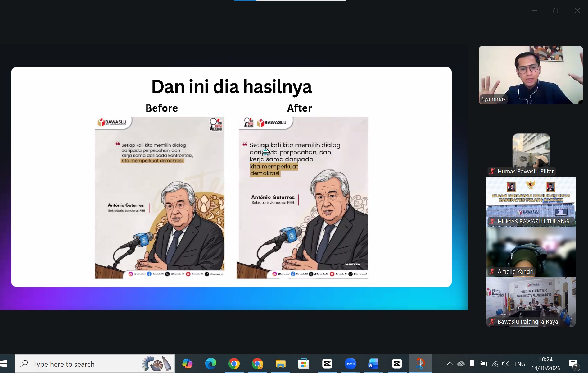
Task: Click the 'Before' heading on the slide
Action: [162, 108]
